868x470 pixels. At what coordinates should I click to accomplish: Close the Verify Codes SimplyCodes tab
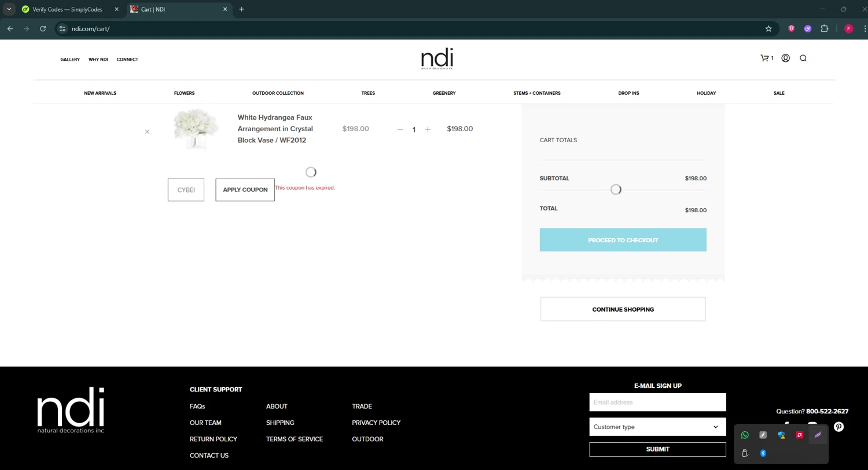[116, 9]
